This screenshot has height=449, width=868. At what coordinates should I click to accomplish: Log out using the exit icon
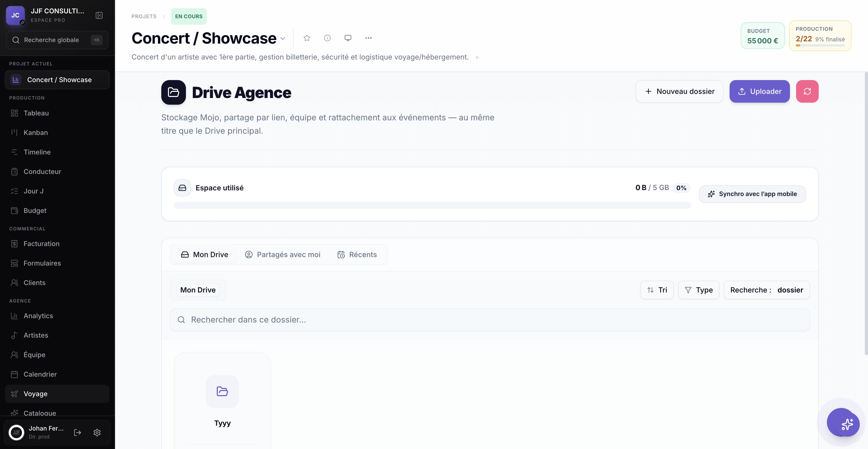[x=78, y=433]
